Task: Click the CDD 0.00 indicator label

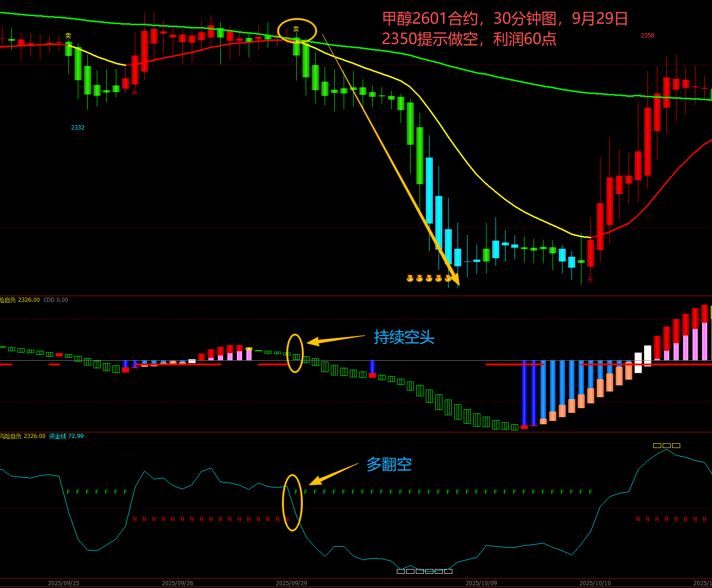Action: [x=56, y=300]
